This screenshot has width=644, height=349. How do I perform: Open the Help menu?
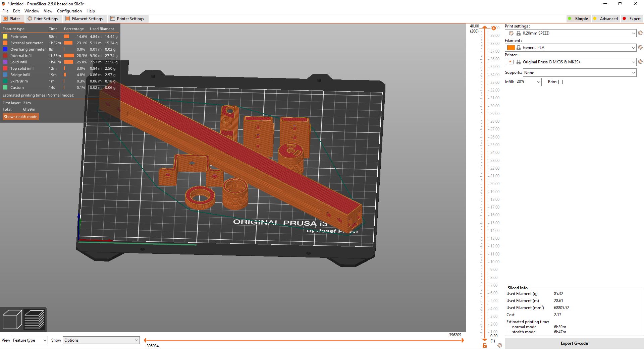point(91,11)
